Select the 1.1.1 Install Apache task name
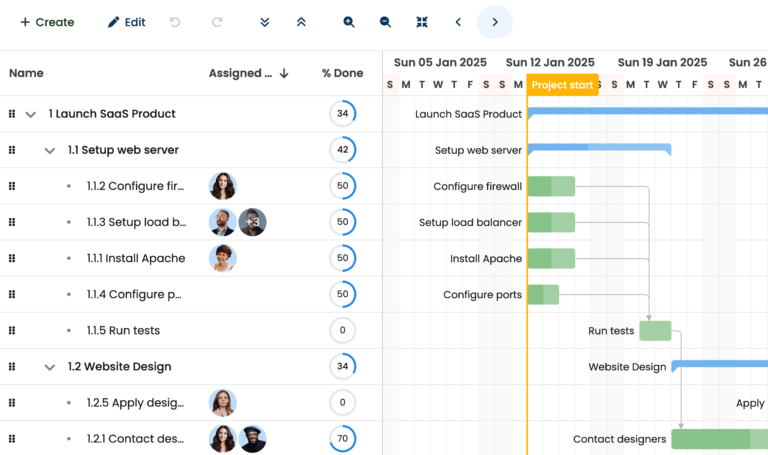The height and width of the screenshot is (455, 768). (136, 258)
